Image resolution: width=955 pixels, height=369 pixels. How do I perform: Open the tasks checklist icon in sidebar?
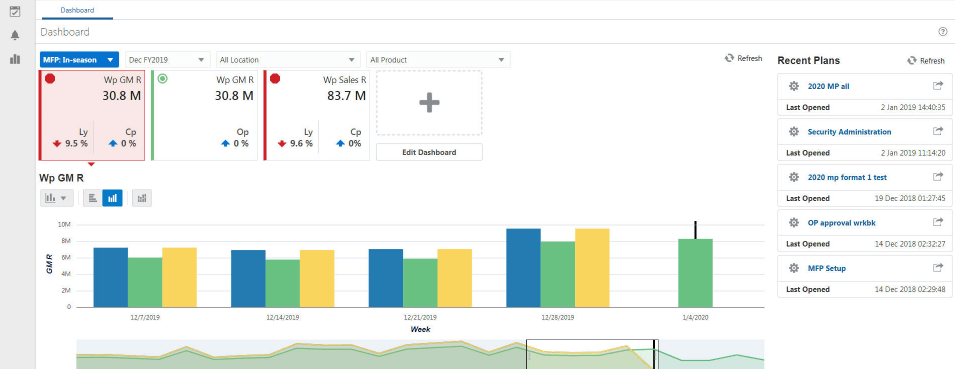(15, 11)
